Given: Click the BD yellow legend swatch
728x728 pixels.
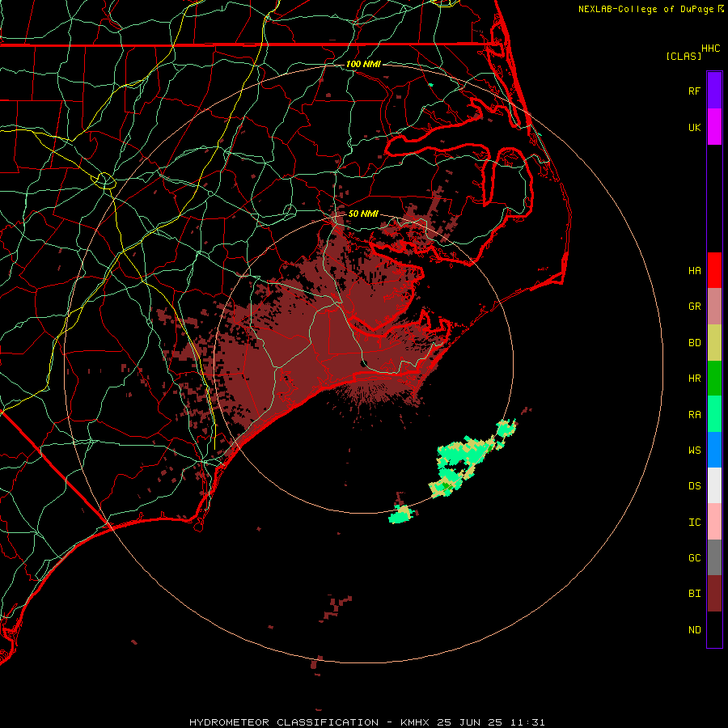Looking at the screenshot, I should click(x=714, y=343).
